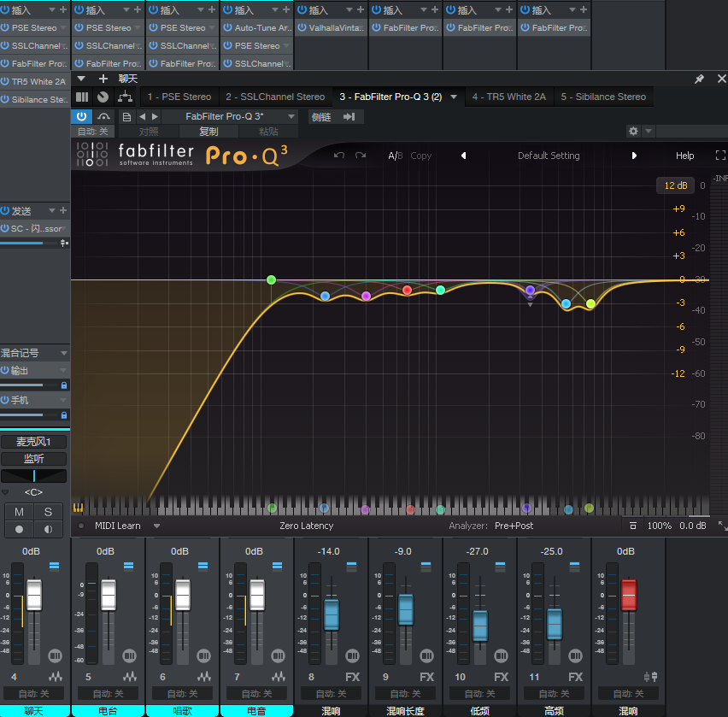Go to previous preset with the left triangle

463,156
